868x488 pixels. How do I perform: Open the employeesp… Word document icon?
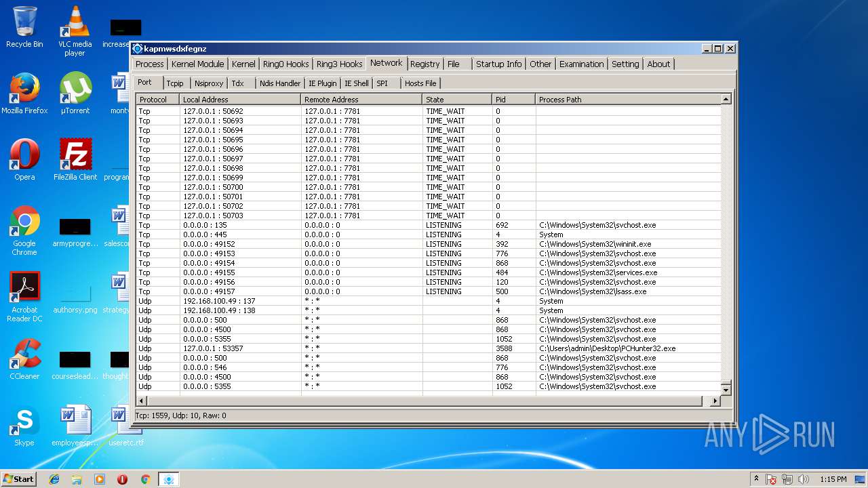click(75, 426)
